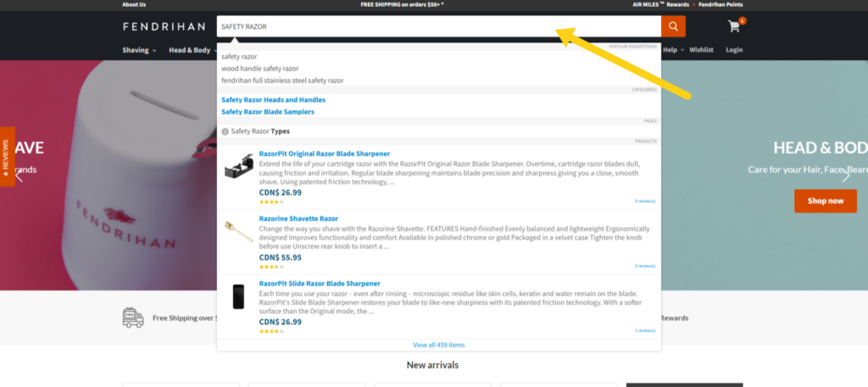Image resolution: width=868 pixels, height=387 pixels.
Task: Open Safety Razor Heads and Handles category
Action: pyautogui.click(x=274, y=100)
